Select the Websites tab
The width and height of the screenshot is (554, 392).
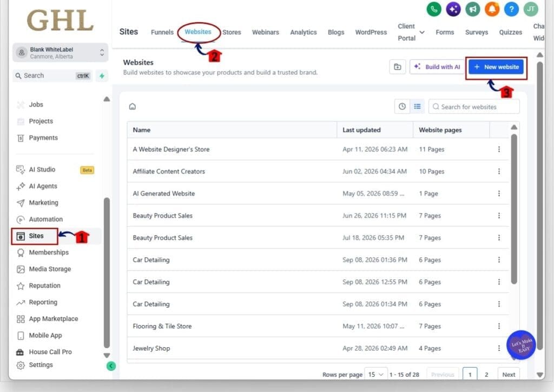tap(198, 32)
